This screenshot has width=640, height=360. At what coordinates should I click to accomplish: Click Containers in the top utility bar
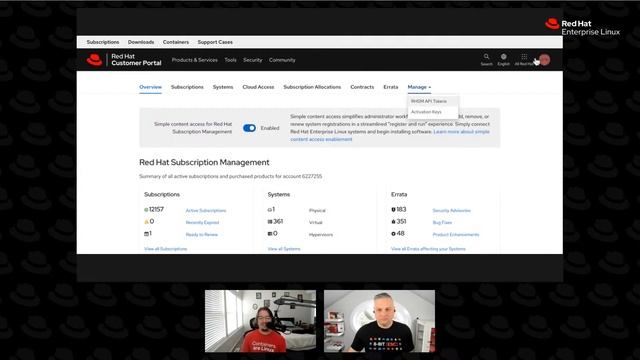176,42
